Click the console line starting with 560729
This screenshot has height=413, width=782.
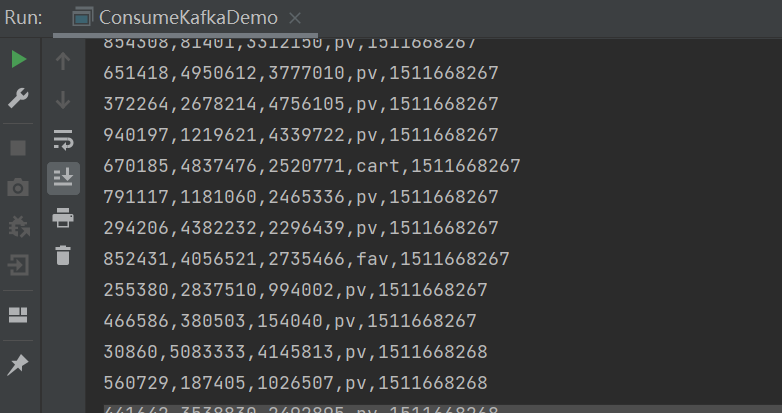[x=294, y=383]
